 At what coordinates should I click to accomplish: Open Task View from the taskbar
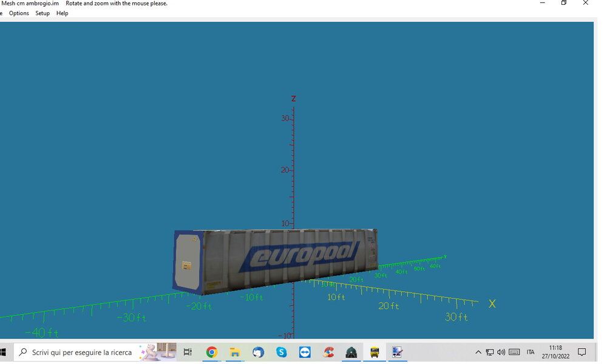point(188,352)
